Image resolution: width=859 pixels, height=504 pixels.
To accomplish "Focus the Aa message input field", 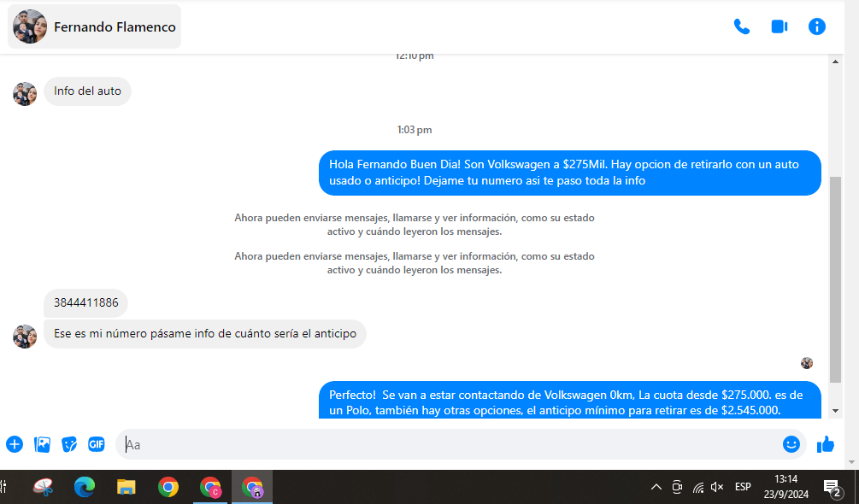I will pos(448,444).
